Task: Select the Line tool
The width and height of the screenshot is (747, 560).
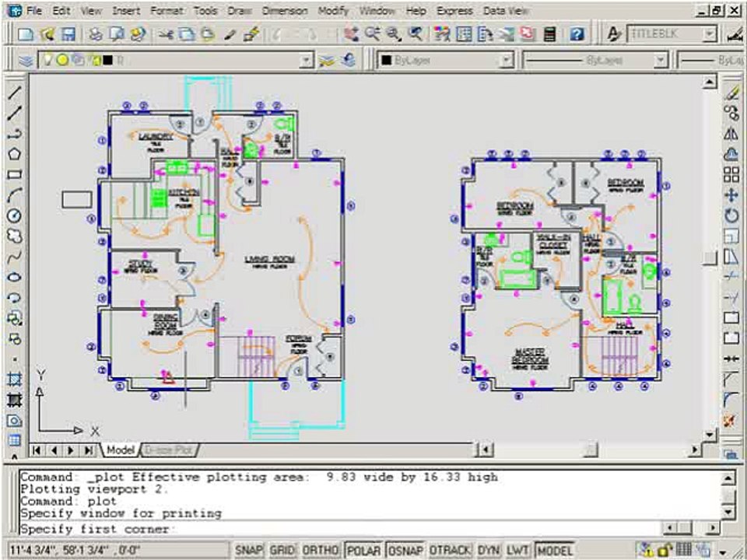Action: [14, 93]
